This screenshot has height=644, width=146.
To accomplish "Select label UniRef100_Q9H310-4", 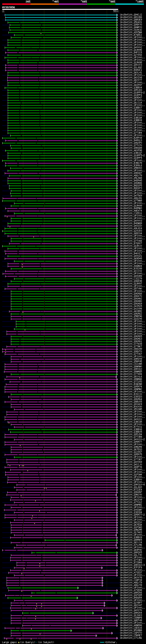I will click(x=132, y=485).
